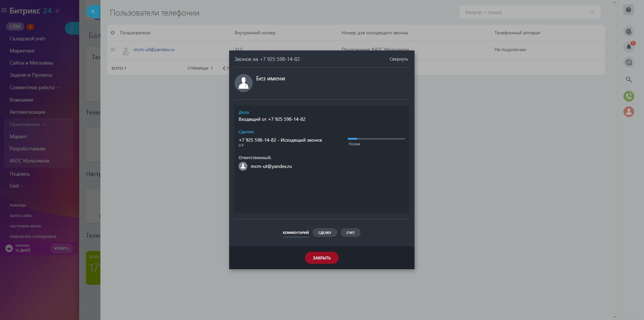
Task: Click the red user avatar in right bar
Action: tap(629, 112)
